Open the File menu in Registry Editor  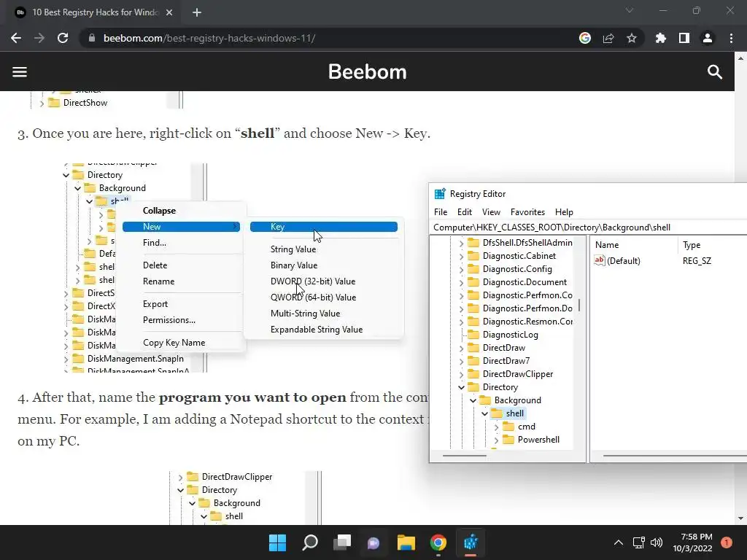441,212
